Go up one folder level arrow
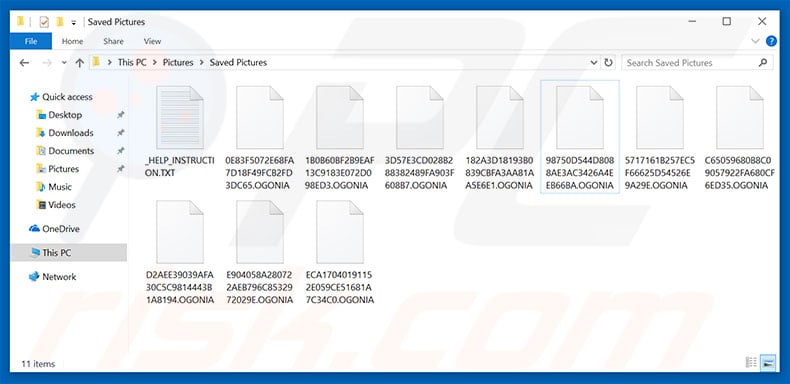Screen dimensions: 790x384 tap(79, 62)
